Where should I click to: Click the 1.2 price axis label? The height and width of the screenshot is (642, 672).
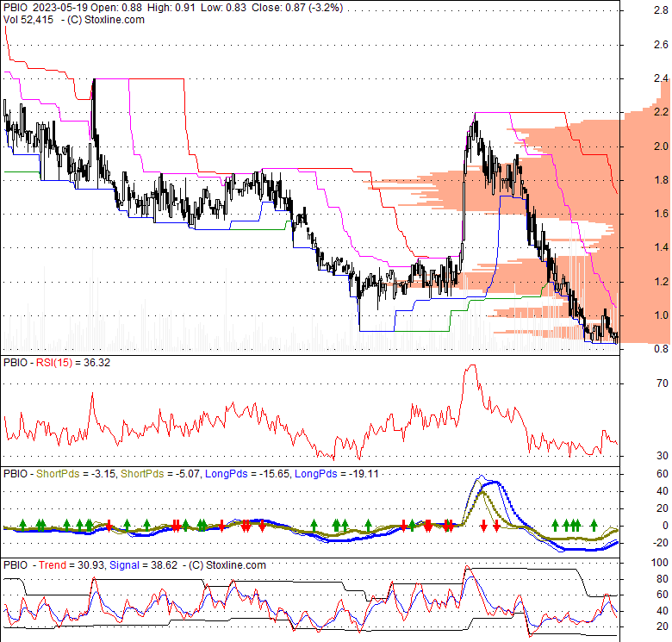(x=661, y=282)
